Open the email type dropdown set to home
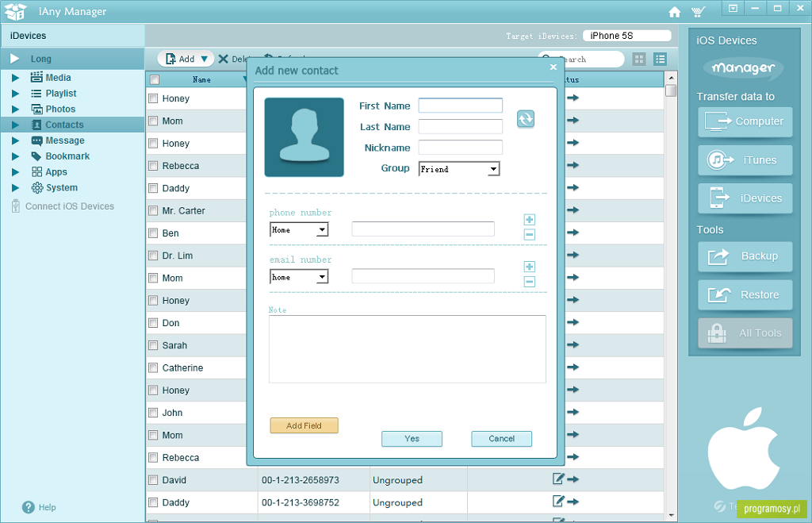Viewport: 812px width, 523px height. click(x=299, y=277)
